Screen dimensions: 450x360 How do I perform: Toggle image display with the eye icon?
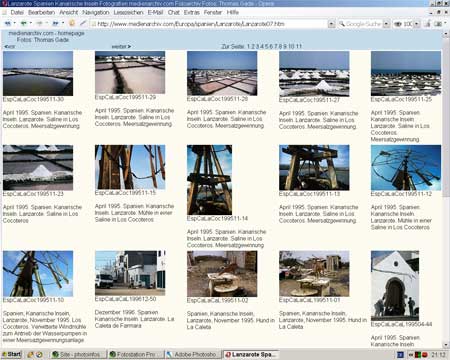[398, 24]
